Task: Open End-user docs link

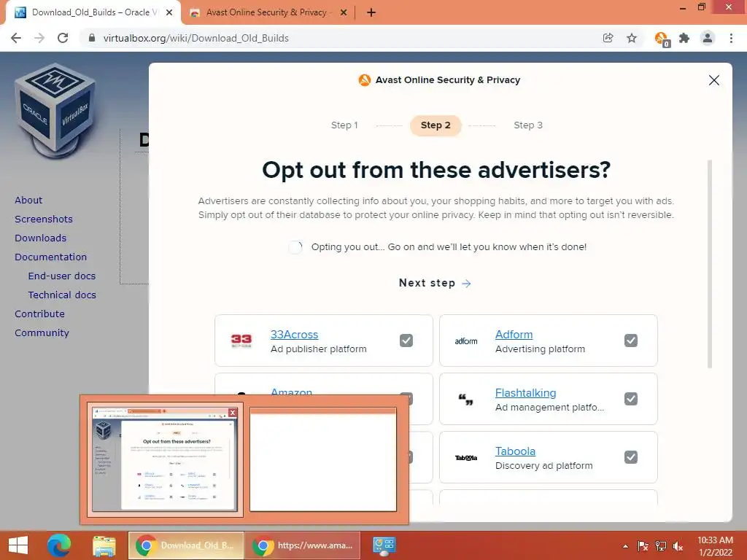Action: (62, 276)
